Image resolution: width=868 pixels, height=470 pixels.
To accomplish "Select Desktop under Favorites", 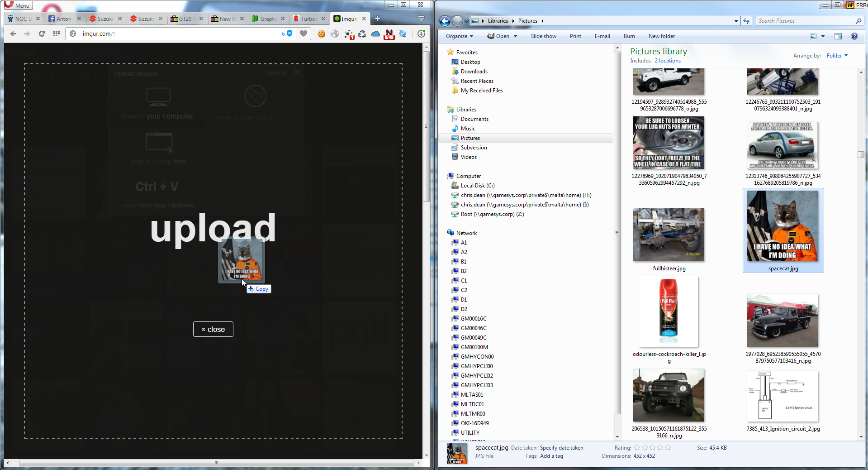I will click(x=470, y=62).
